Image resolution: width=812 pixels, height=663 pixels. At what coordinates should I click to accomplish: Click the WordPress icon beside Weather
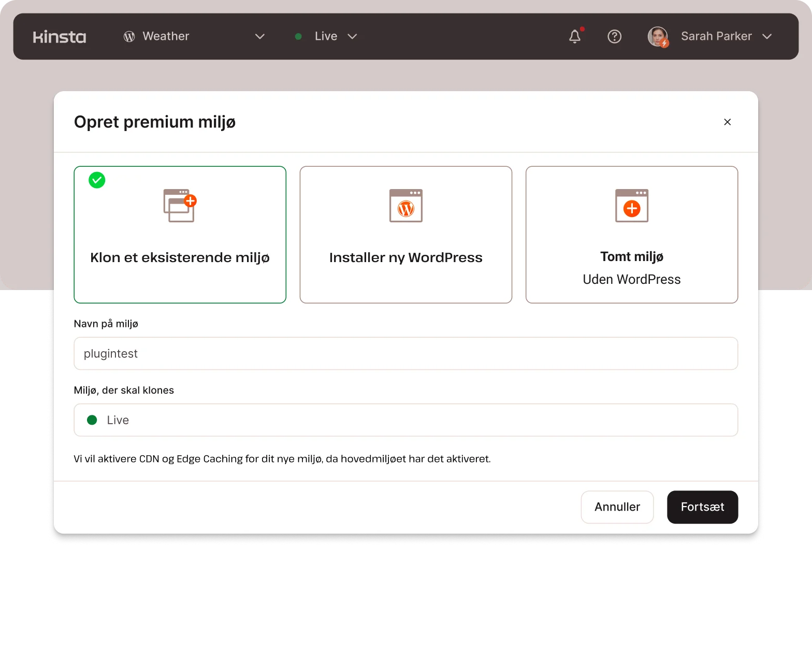tap(129, 36)
